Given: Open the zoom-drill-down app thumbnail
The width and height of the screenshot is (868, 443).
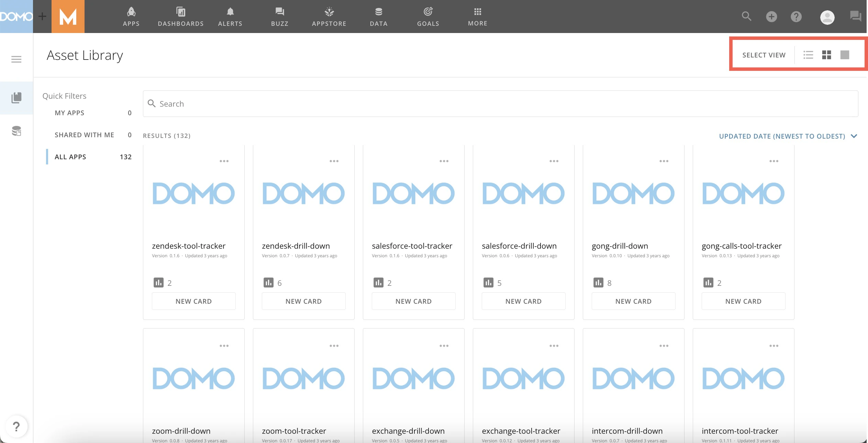Looking at the screenshot, I should pos(194,378).
